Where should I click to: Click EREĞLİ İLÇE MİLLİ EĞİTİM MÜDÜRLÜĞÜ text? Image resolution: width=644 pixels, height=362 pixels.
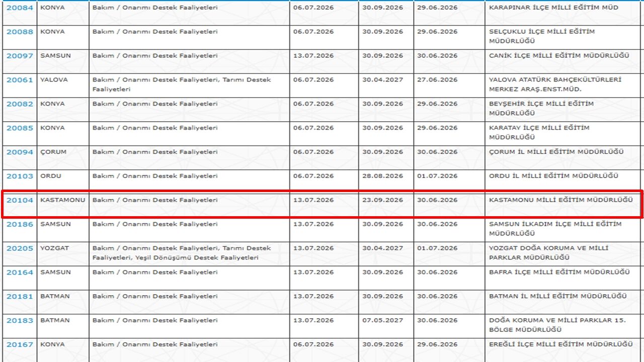click(561, 344)
